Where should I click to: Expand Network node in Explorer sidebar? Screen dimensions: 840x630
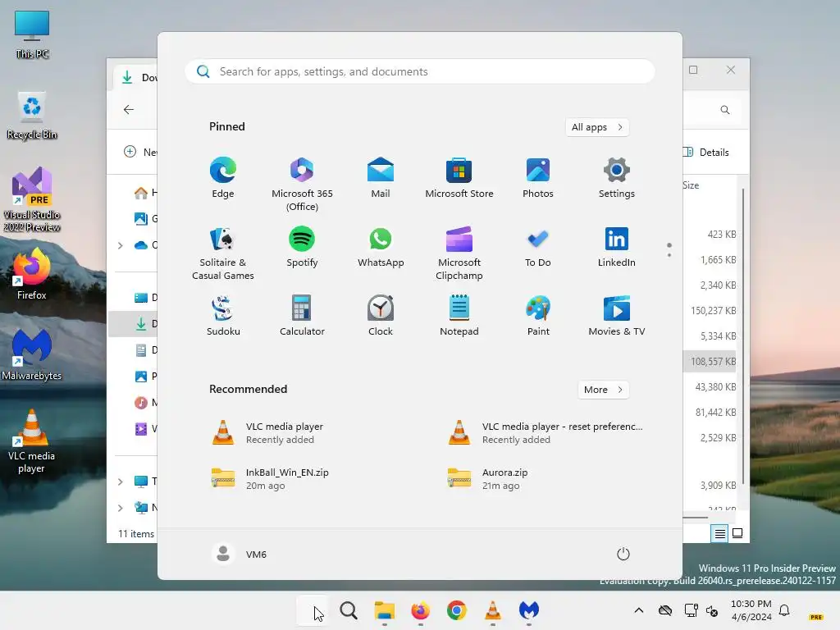pos(121,507)
